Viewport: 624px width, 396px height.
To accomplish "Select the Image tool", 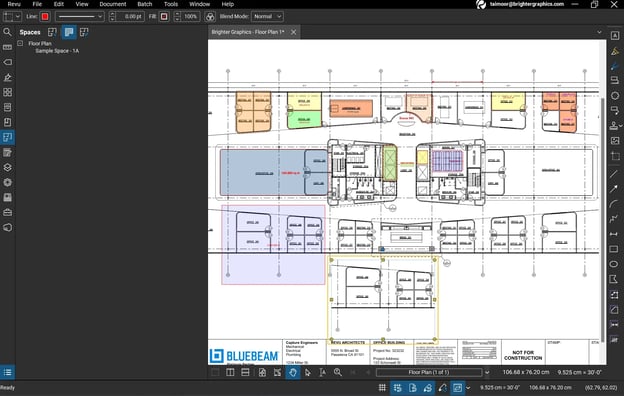I will (615, 141).
